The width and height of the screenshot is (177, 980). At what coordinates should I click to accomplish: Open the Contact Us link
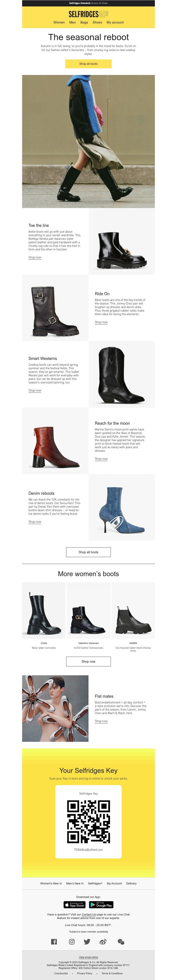pos(88,915)
